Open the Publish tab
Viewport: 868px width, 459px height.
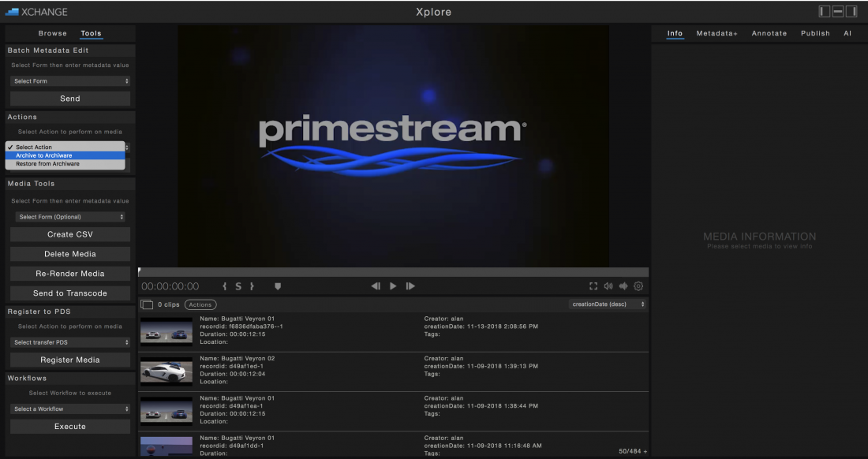815,33
